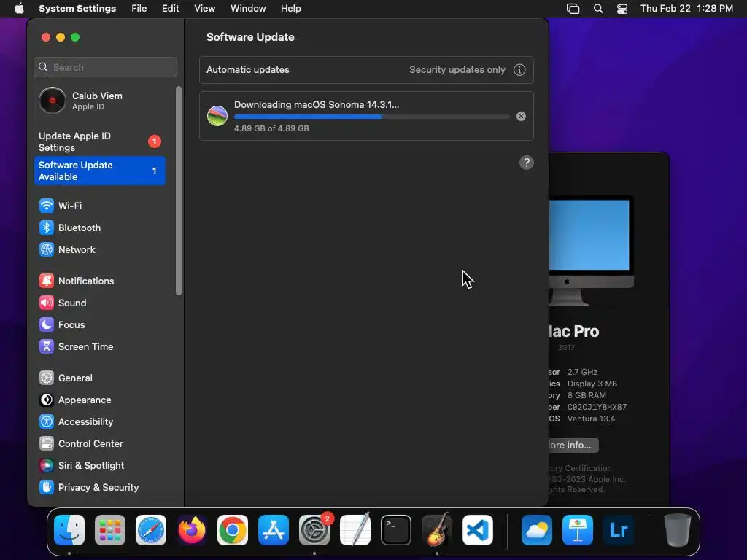Image resolution: width=747 pixels, height=560 pixels.
Task: Open the View menu
Action: coord(204,8)
